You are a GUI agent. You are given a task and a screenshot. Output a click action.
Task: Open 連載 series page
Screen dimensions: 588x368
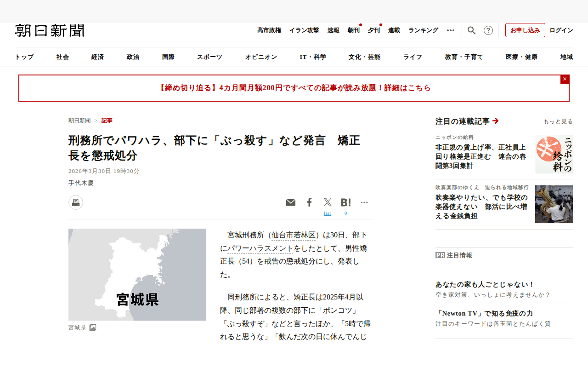click(x=394, y=30)
